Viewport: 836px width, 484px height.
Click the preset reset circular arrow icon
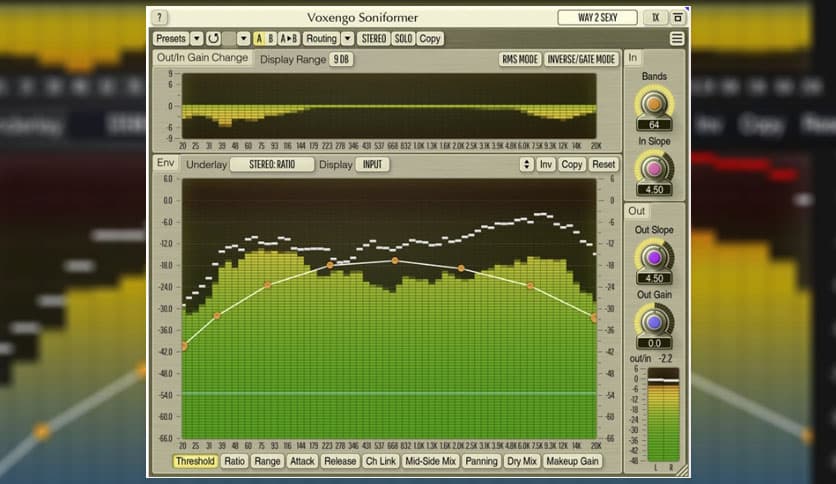click(213, 38)
